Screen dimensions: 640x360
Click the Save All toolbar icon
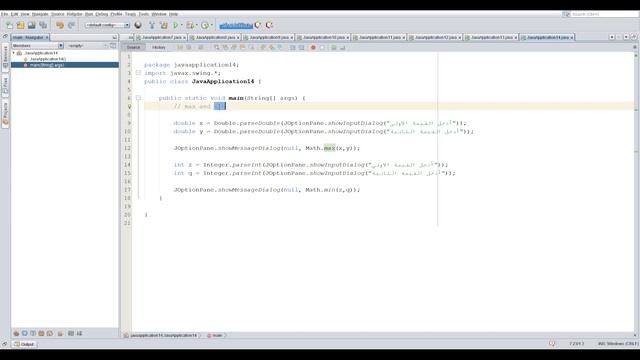pos(43,25)
